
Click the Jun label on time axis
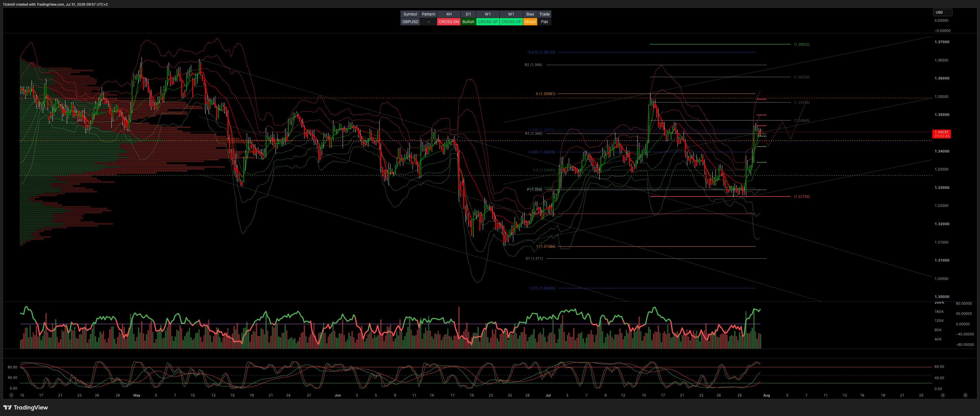click(338, 395)
